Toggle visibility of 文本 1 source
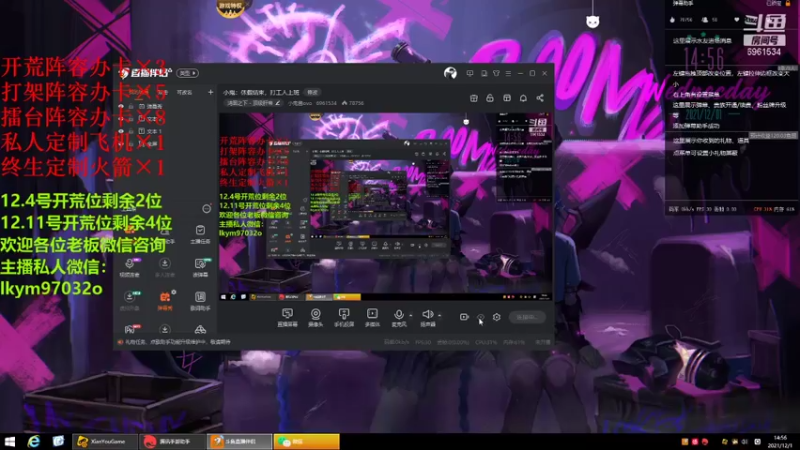This screenshot has height=450, width=800. coord(121,131)
